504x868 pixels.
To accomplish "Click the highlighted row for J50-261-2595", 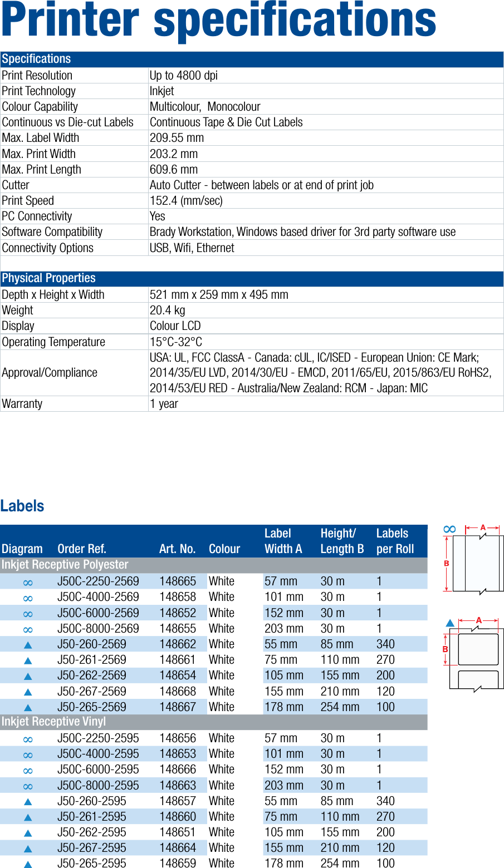I will 223,816.
